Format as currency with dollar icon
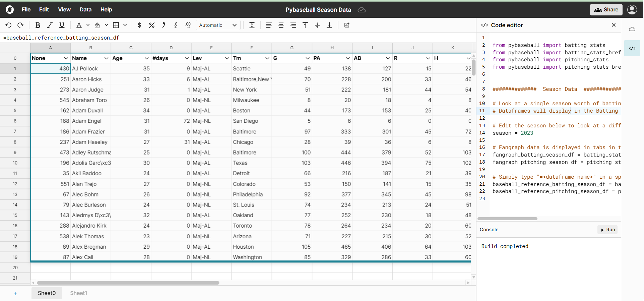This screenshot has width=644, height=301. (140, 25)
